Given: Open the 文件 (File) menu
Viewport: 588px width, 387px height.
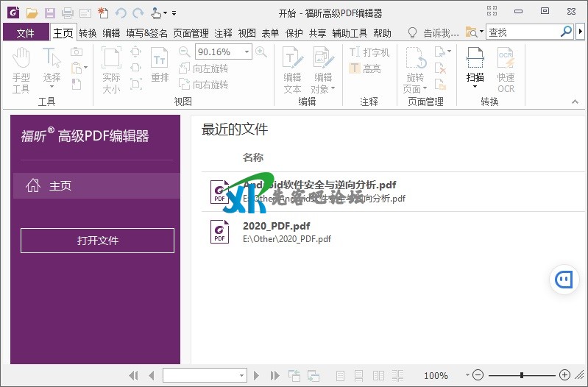Looking at the screenshot, I should point(26,33).
